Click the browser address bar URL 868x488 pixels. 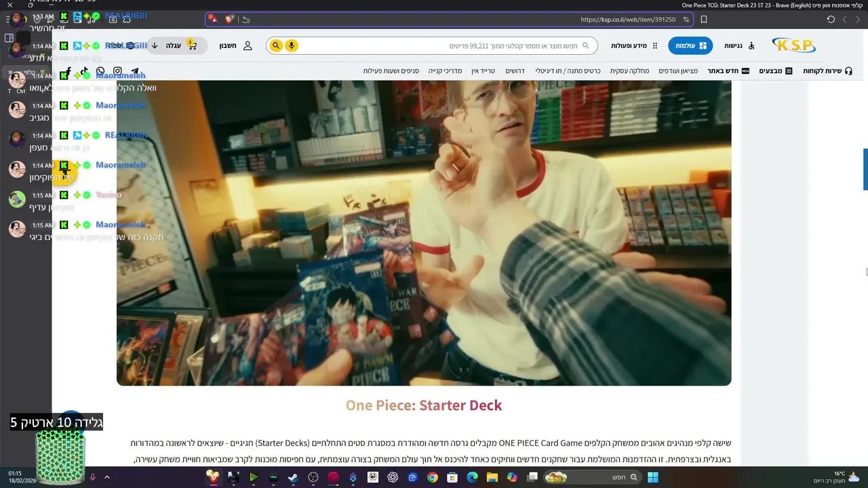click(628, 20)
